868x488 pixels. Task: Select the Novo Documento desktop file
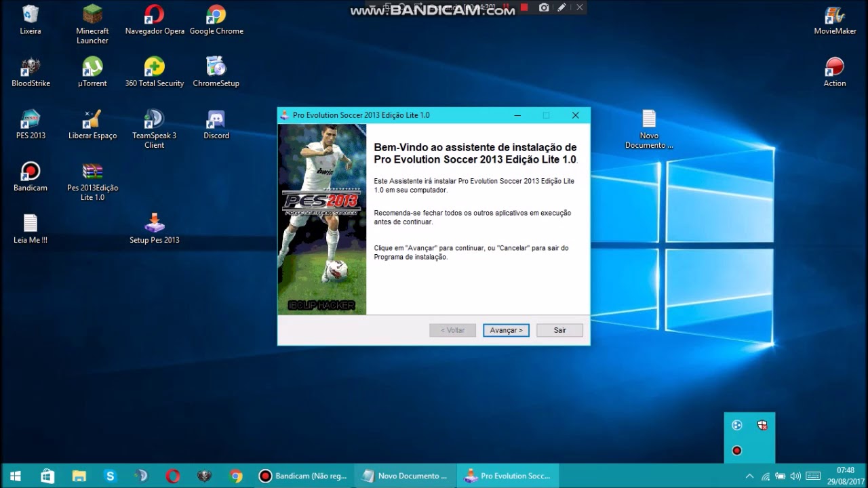coord(649,129)
